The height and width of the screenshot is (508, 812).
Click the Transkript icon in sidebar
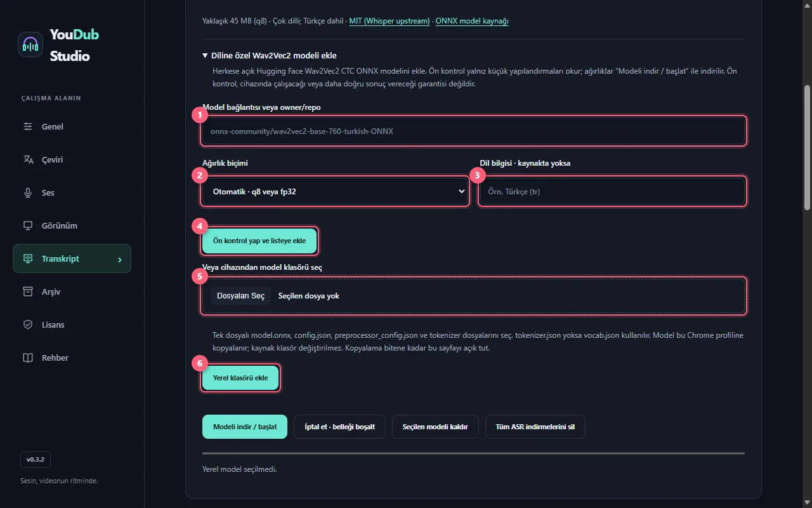(28, 258)
